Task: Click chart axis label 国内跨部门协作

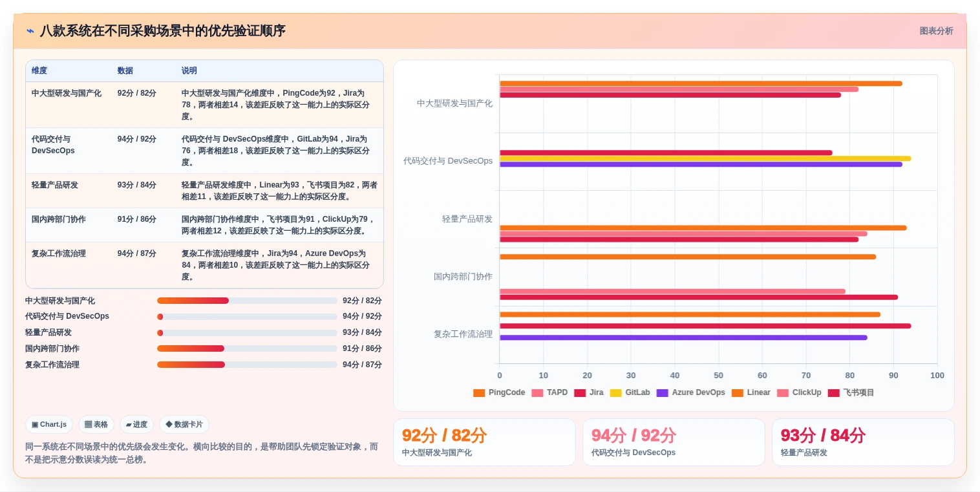Action: tap(463, 277)
